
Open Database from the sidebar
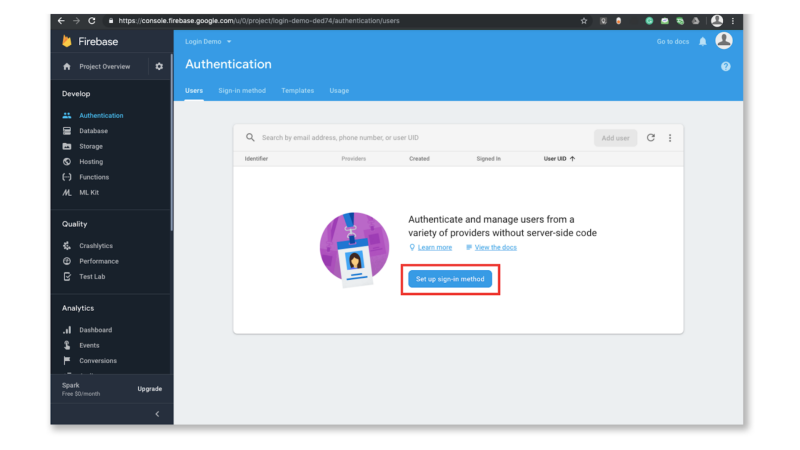pos(93,131)
